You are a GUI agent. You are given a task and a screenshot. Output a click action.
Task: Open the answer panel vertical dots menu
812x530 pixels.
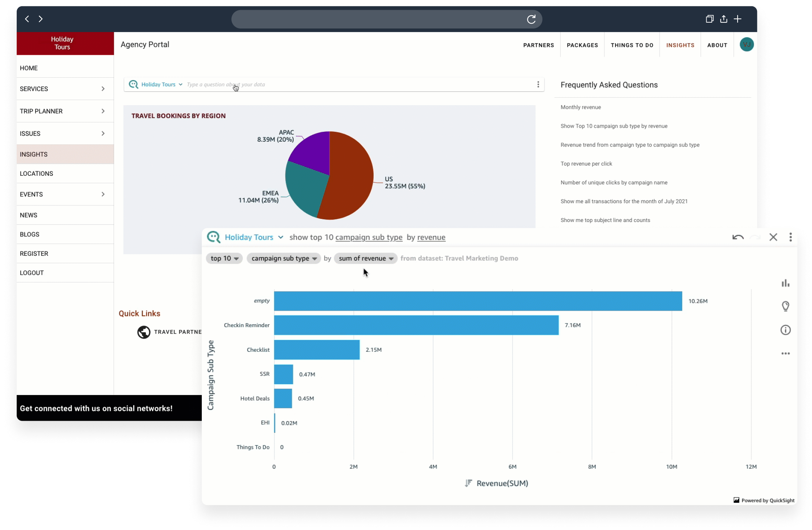pyautogui.click(x=790, y=237)
